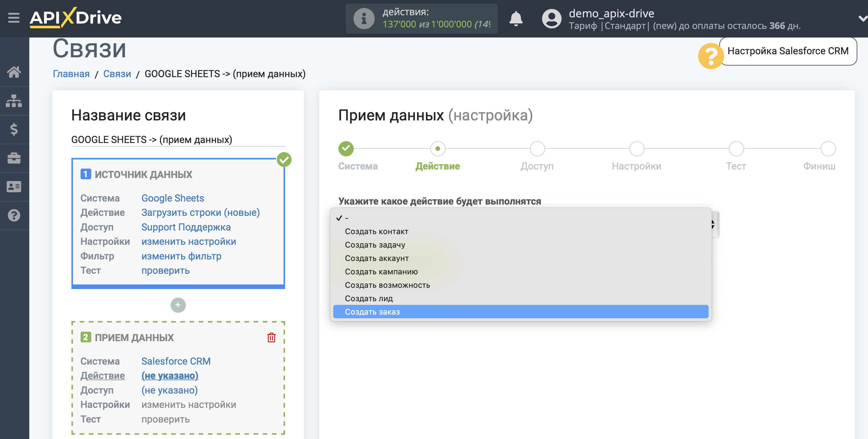Click the ПРИЕМ ДАННЫХ block header
Viewport: 868px width, 439px height.
(134, 337)
